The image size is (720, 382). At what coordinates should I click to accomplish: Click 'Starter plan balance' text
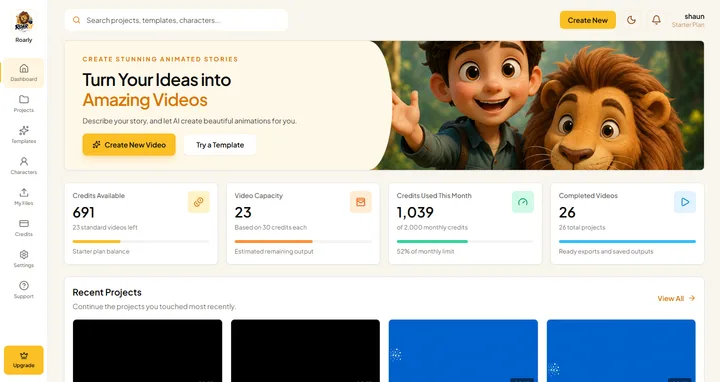(x=101, y=252)
